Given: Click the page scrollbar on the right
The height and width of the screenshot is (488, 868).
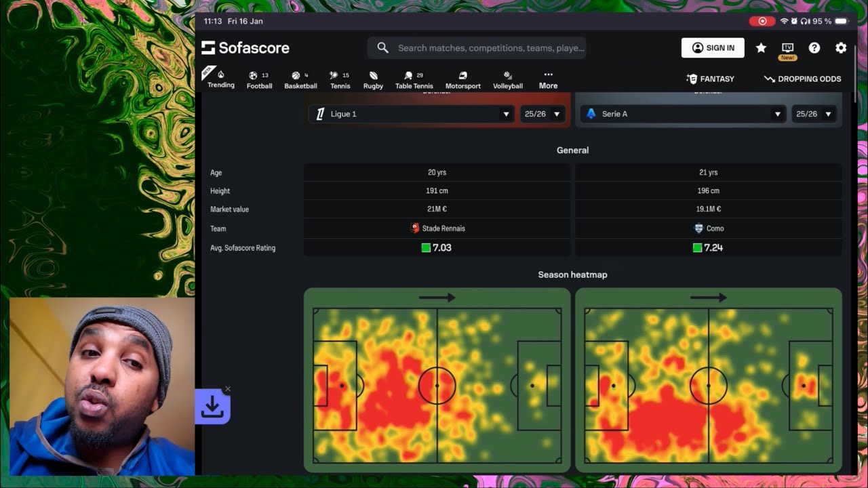Looking at the screenshot, I should (855, 75).
